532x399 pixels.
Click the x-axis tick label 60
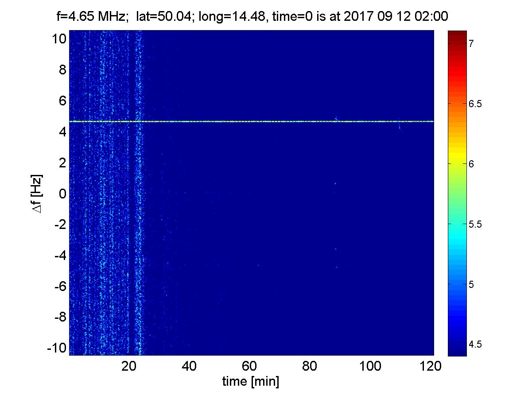pos(250,366)
